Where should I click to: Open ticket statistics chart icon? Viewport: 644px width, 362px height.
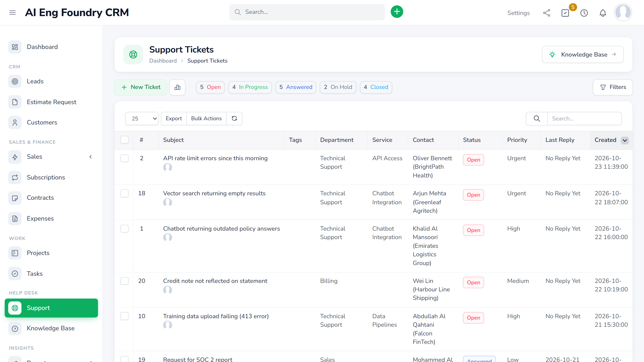177,87
